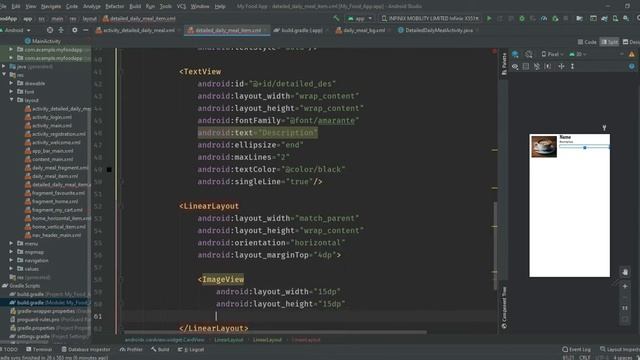Open project panel settings gear
This screenshot has height=360, width=640.
coord(74,30)
